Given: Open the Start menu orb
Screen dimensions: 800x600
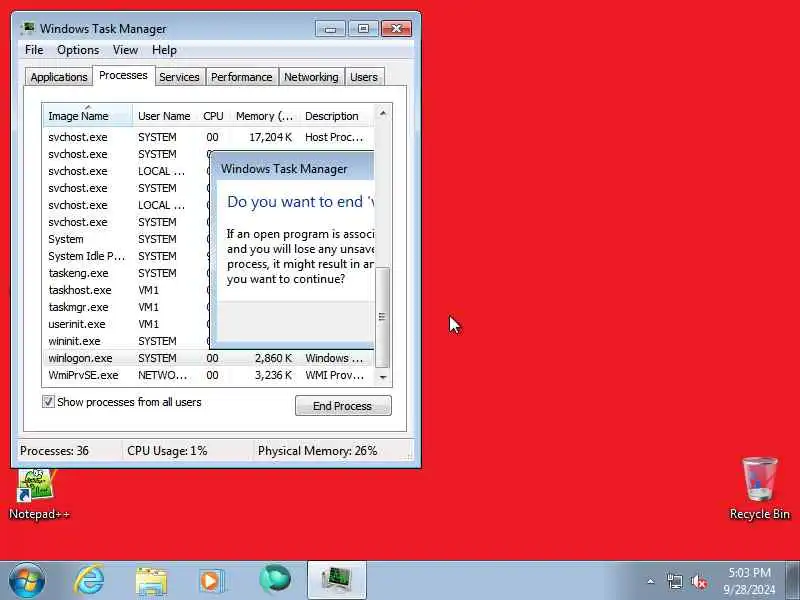Looking at the screenshot, I should point(27,581).
